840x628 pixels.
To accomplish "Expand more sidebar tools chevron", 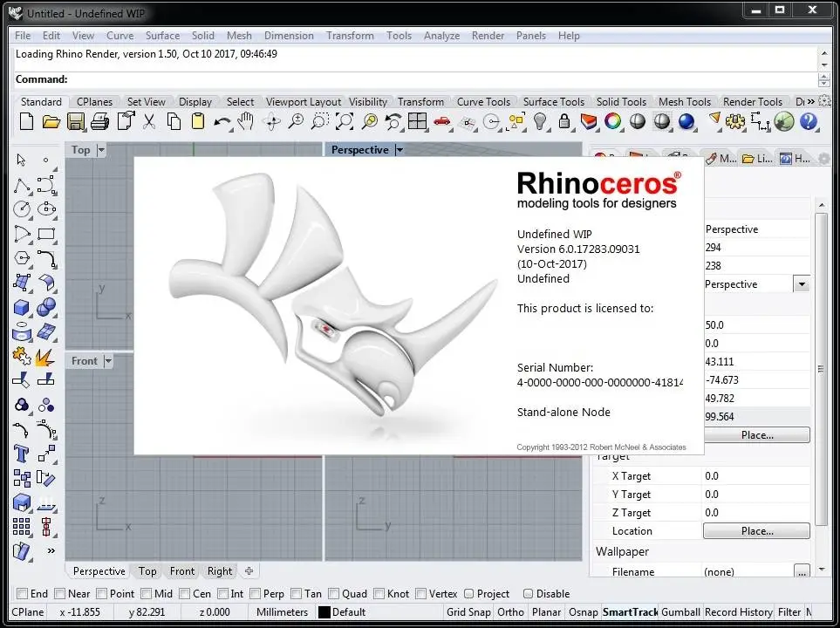I will pyautogui.click(x=51, y=550).
